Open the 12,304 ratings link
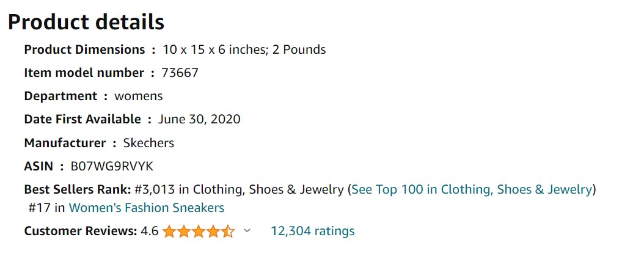The image size is (644, 259). coord(312,231)
